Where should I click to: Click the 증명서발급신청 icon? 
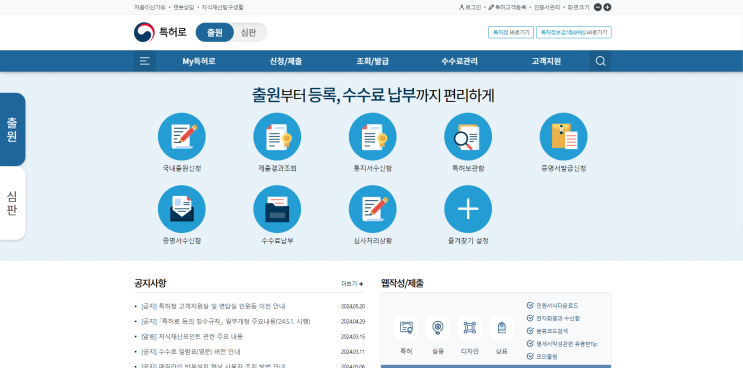pos(563,136)
